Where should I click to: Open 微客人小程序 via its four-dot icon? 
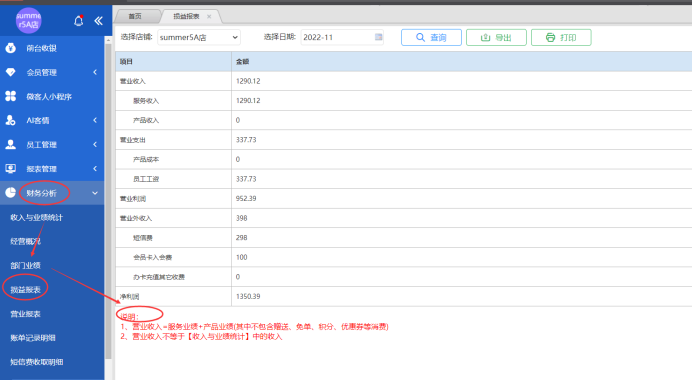[x=11, y=96]
